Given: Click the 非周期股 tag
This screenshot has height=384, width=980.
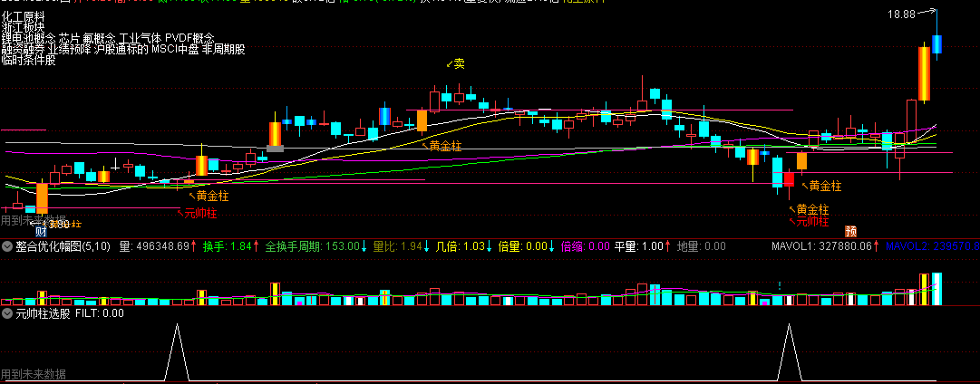Looking at the screenshot, I should coord(224,49).
